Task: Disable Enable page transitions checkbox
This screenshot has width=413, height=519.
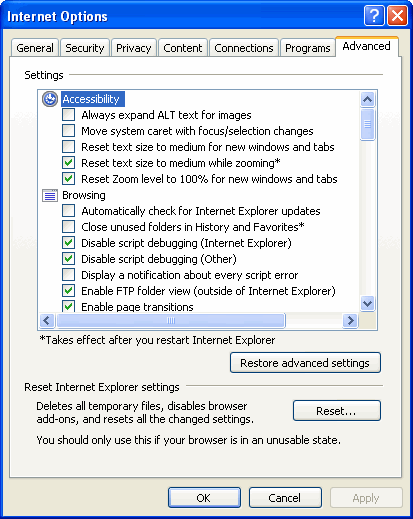Action: (x=68, y=306)
